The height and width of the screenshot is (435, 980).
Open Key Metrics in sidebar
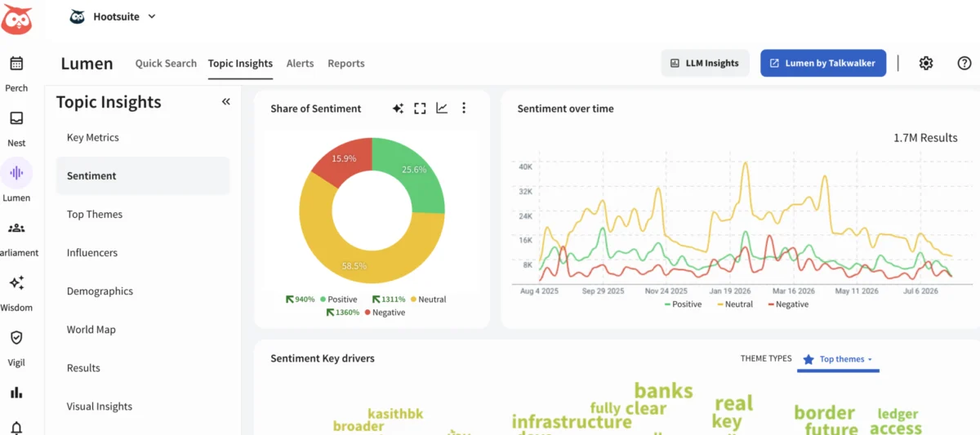(x=143, y=137)
